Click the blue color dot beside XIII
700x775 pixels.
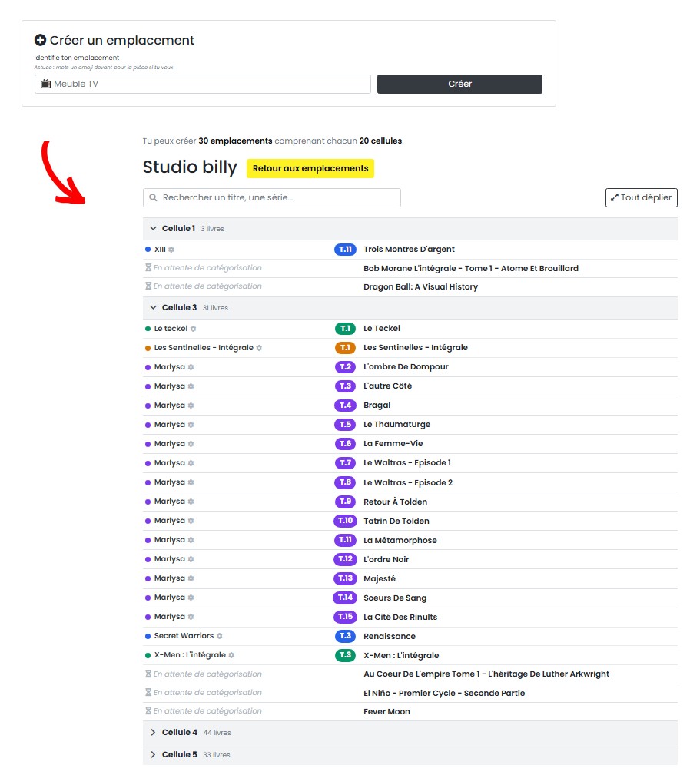click(x=148, y=250)
